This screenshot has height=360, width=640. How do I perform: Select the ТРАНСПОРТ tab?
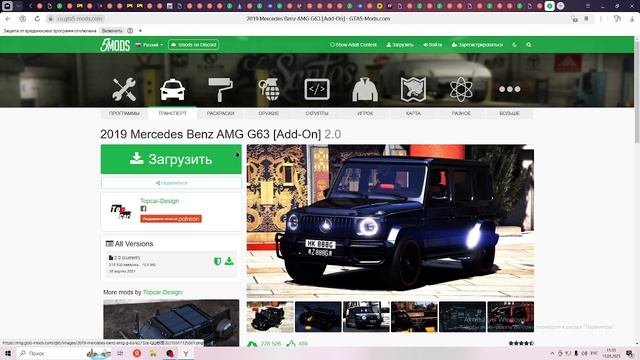pos(172,113)
